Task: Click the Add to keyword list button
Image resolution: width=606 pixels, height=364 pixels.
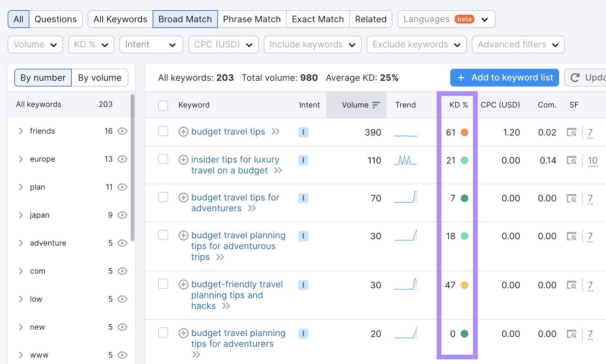Action: 504,78
